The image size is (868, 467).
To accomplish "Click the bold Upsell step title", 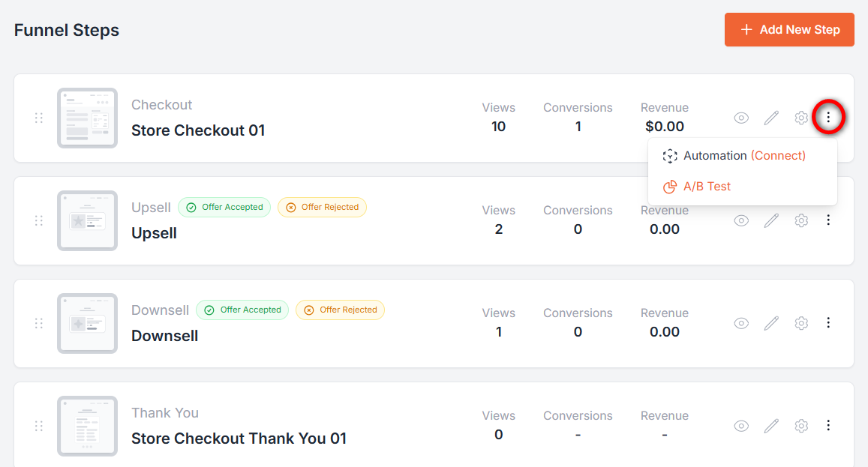I will click(154, 234).
